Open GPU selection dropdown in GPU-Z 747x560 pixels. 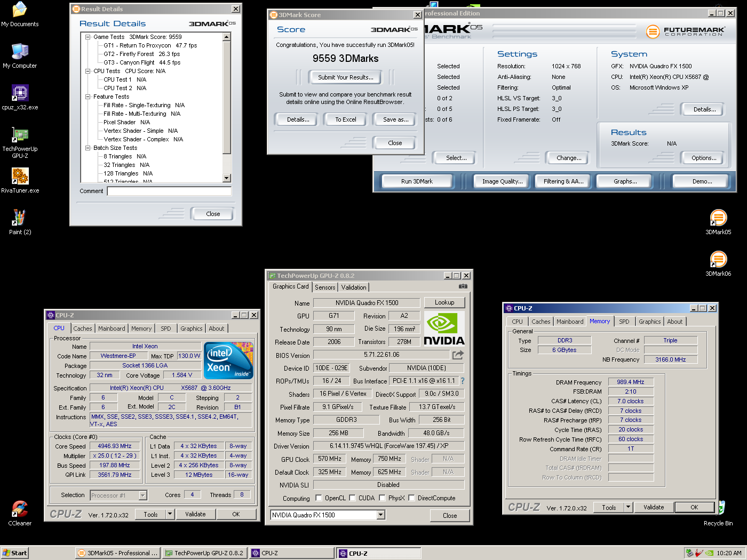(x=380, y=515)
